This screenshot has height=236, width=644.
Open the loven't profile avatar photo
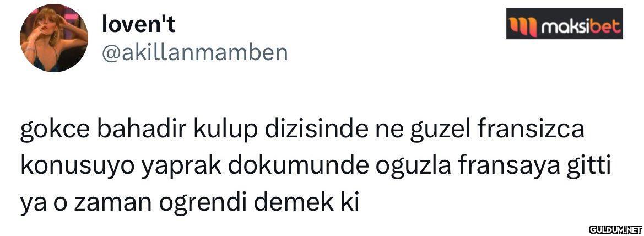click(x=54, y=38)
